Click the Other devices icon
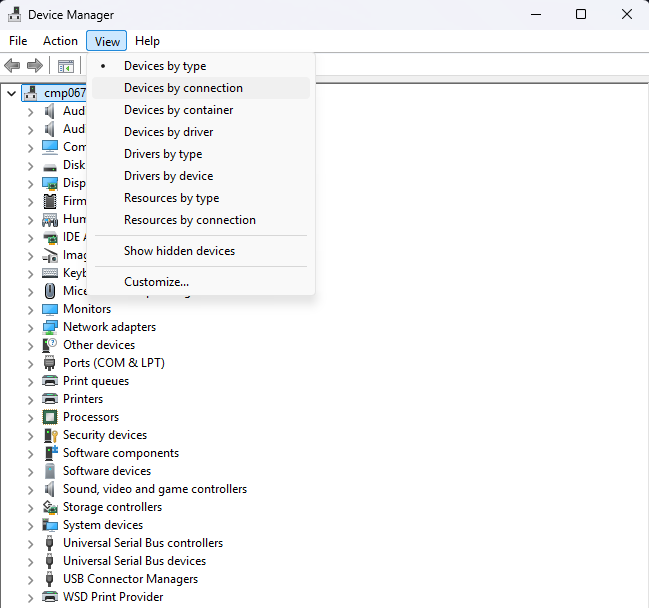Image resolution: width=649 pixels, height=608 pixels. [x=50, y=345]
